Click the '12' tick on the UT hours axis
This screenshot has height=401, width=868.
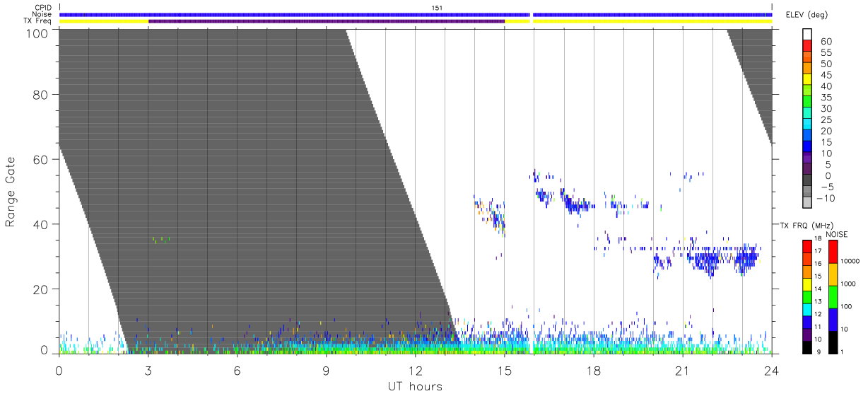click(415, 371)
